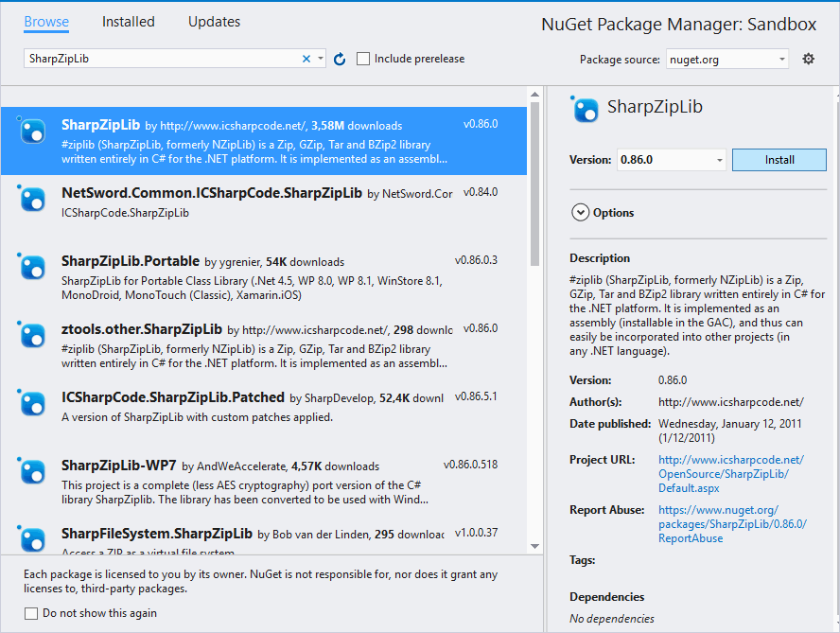Click the SharpFileSystem.SharpZipLib package icon
Screen dimensions: 840x633
32,539
